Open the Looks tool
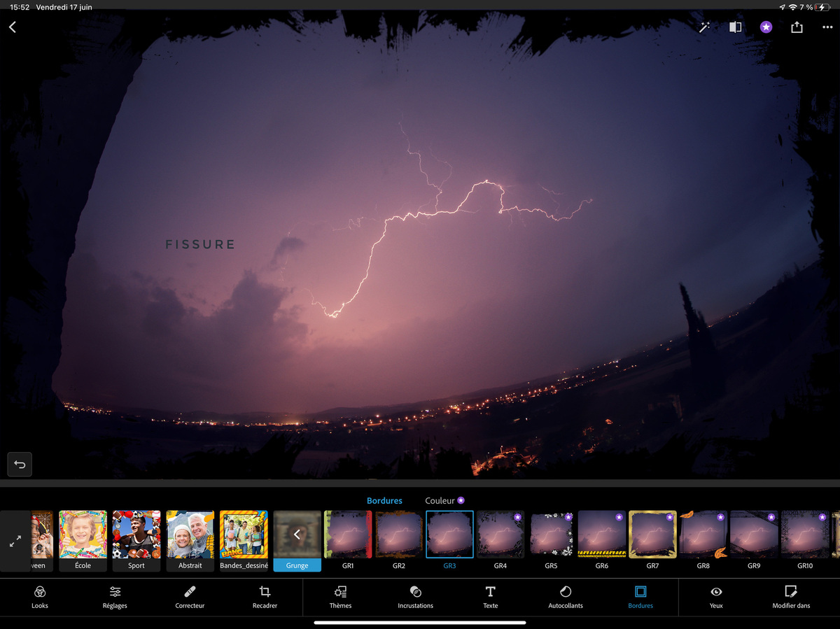This screenshot has height=629, width=840. pos(40,597)
